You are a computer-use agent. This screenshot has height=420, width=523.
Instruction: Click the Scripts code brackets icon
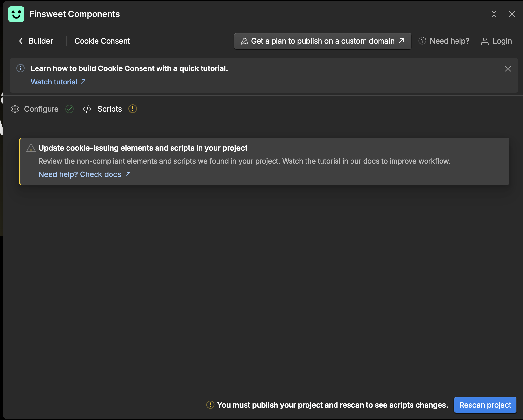[87, 109]
